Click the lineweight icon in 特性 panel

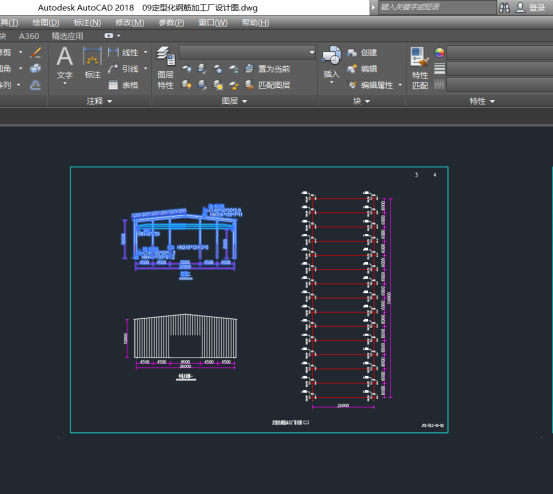coord(439,69)
